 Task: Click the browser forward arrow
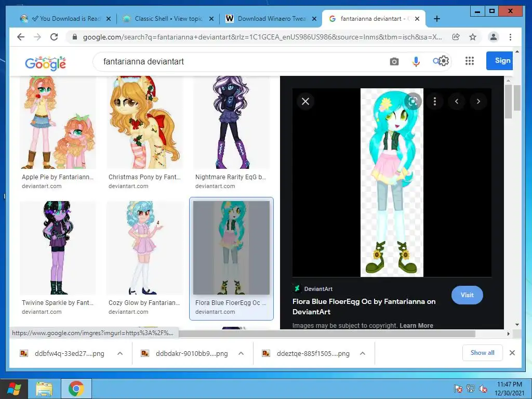pyautogui.click(x=37, y=37)
